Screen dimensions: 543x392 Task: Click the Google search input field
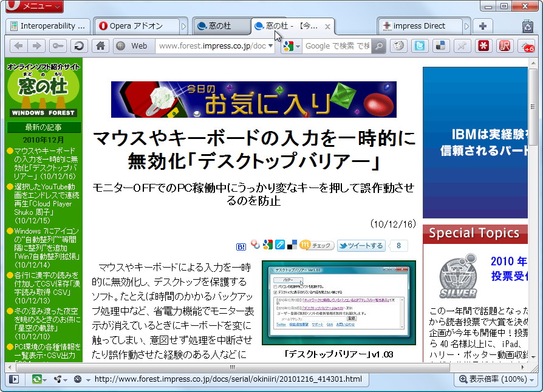(336, 46)
